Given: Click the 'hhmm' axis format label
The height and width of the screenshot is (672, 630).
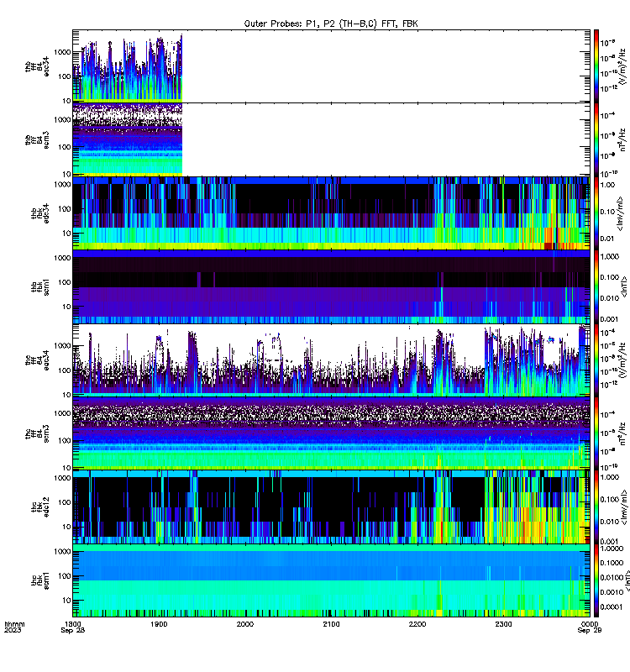Looking at the screenshot, I should pyautogui.click(x=14, y=624).
